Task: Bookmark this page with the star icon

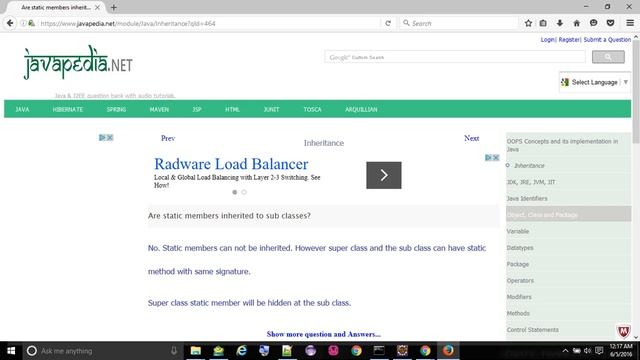Action: coord(528,23)
